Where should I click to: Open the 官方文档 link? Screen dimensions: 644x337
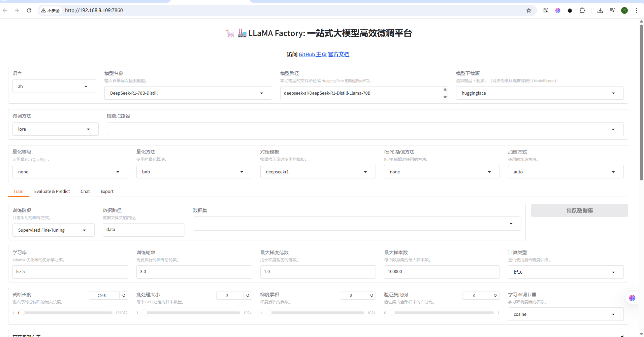pyautogui.click(x=339, y=55)
